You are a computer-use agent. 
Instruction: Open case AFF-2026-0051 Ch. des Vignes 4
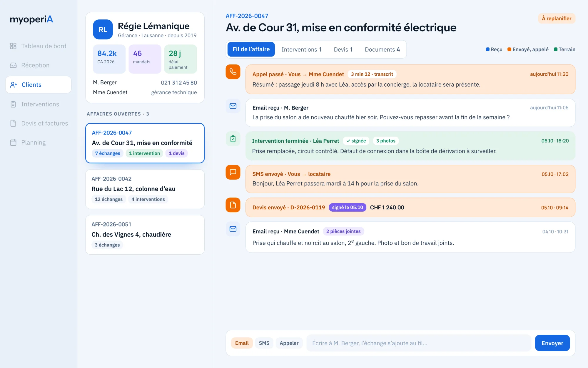[x=145, y=235]
